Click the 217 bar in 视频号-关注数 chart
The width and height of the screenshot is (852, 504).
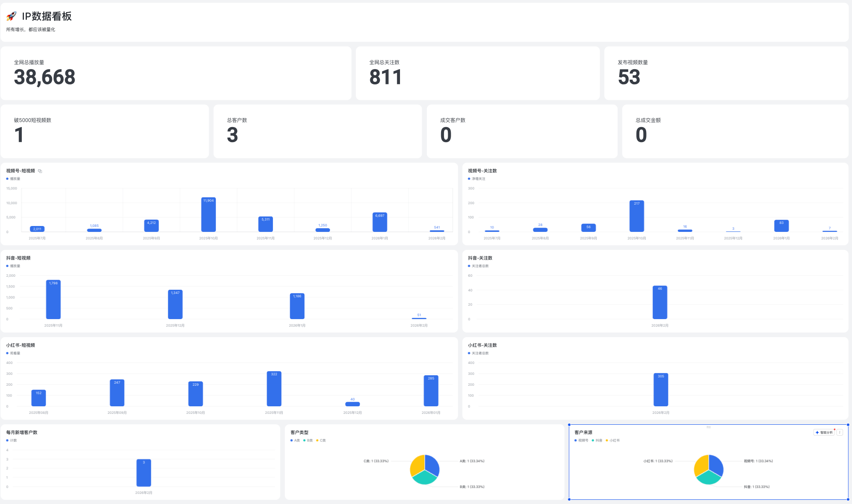pos(636,216)
